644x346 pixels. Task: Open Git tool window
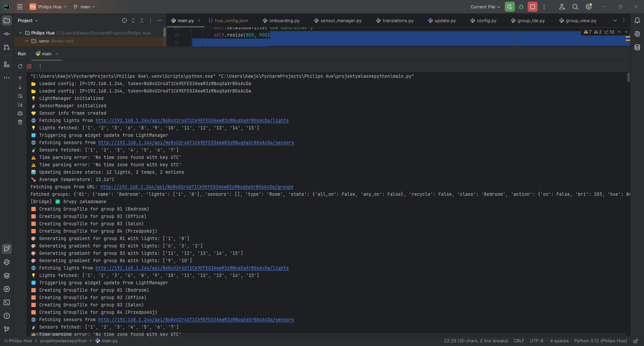7,329
